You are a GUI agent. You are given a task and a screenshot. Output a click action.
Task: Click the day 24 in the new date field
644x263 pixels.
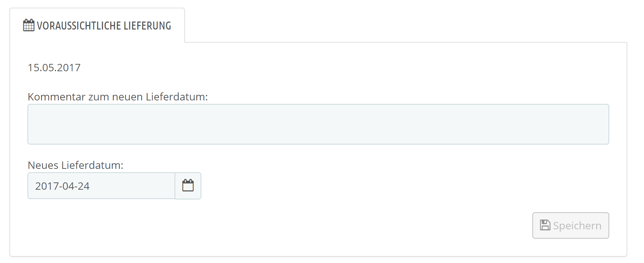[x=84, y=186]
